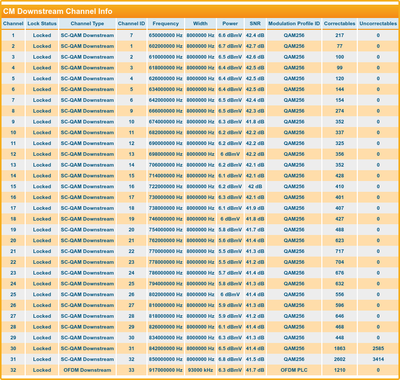400x380 pixels.
Task: Click the "Channel Type" column header
Action: 87,24
